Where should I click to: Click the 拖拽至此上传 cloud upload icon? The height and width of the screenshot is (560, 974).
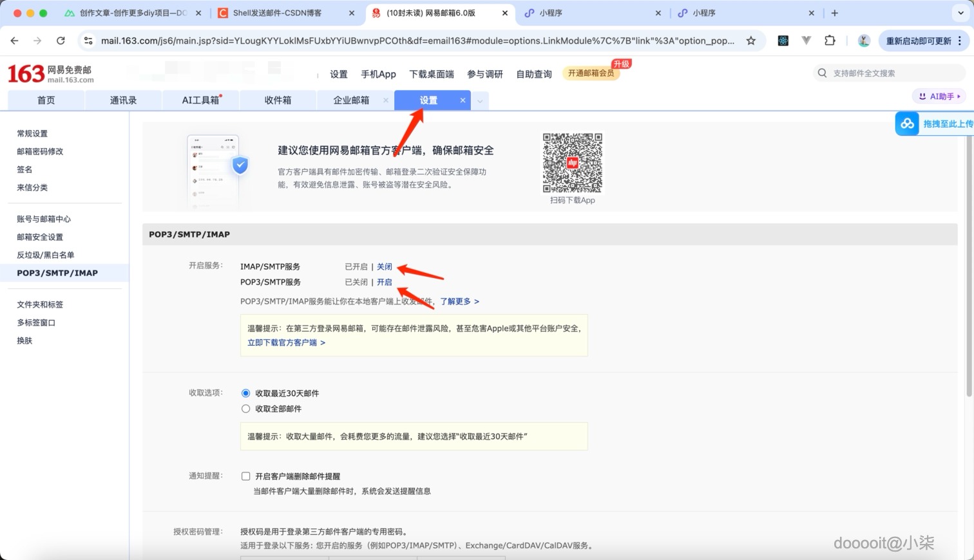pyautogui.click(x=908, y=123)
